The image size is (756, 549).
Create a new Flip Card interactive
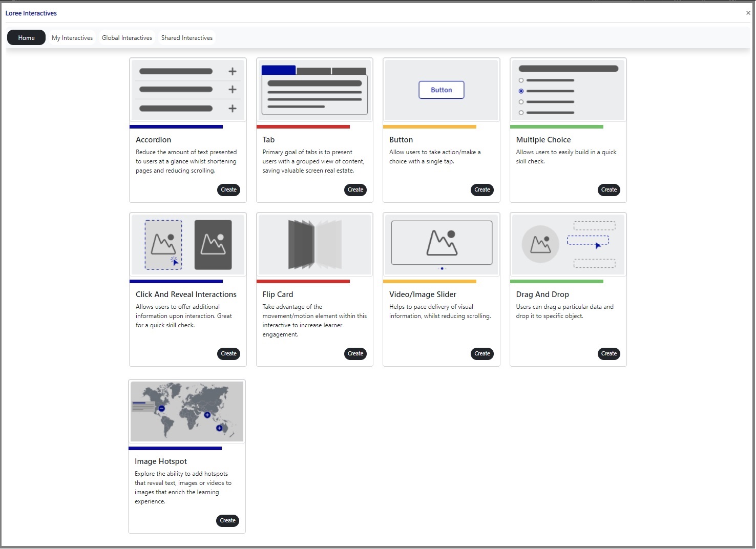(x=355, y=353)
